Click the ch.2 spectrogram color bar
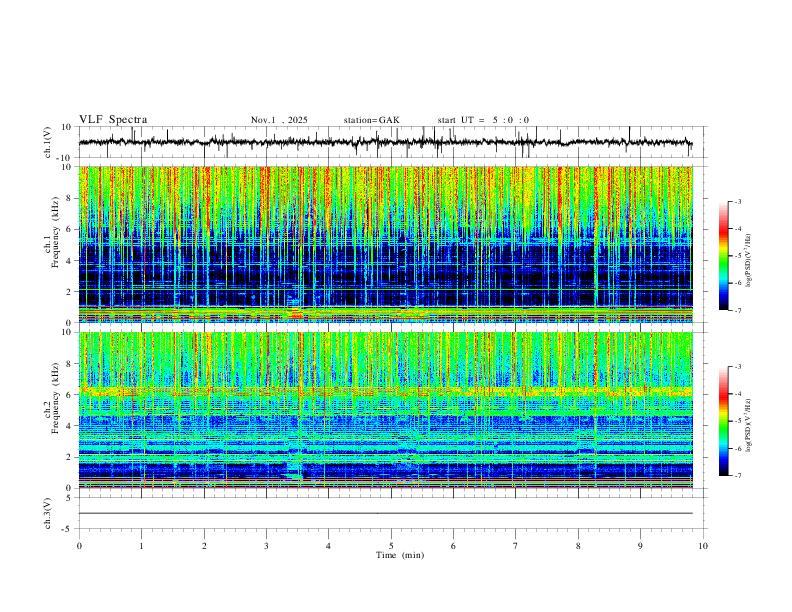This screenshot has width=792, height=612. 724,421
